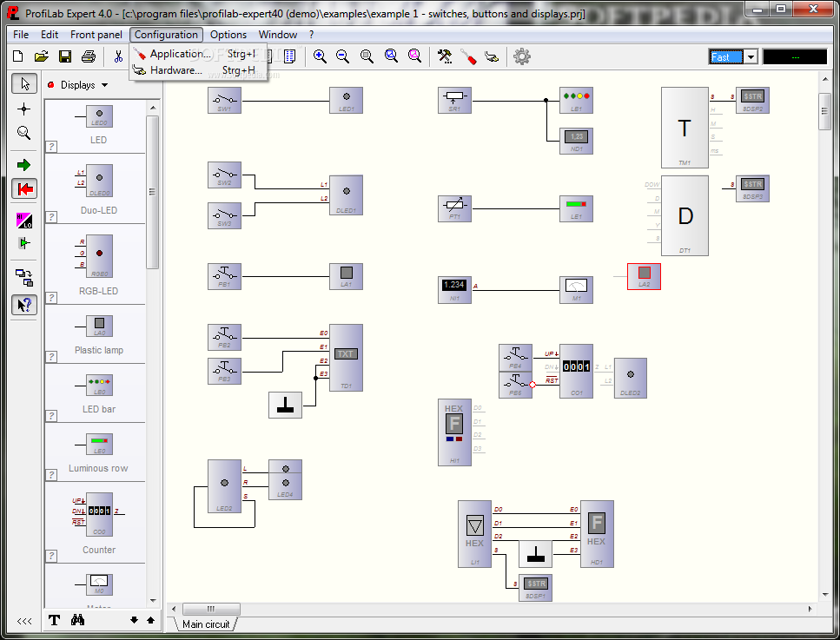
Task: Toggle the Hi/Lo logic level icon
Action: tap(24, 220)
